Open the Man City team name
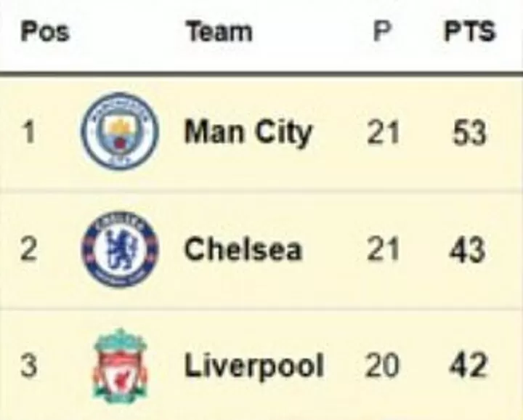Screen dimensions: 523x420 [x=248, y=133]
